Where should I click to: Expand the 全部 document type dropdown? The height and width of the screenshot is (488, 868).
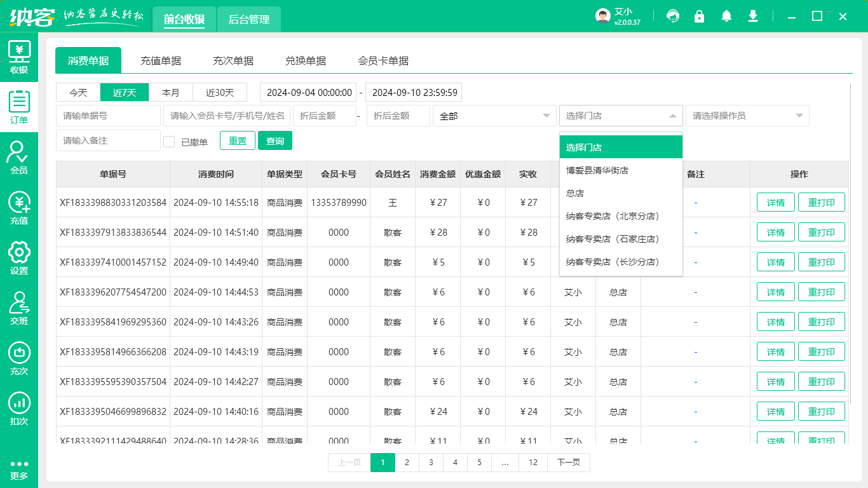click(494, 116)
